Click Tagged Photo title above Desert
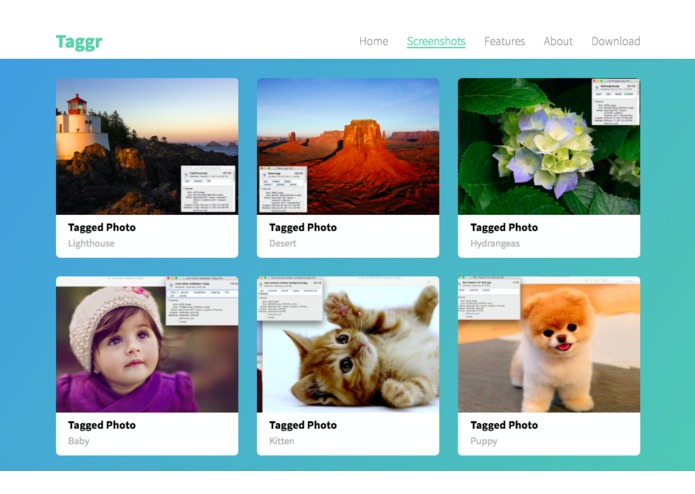 pyautogui.click(x=303, y=227)
